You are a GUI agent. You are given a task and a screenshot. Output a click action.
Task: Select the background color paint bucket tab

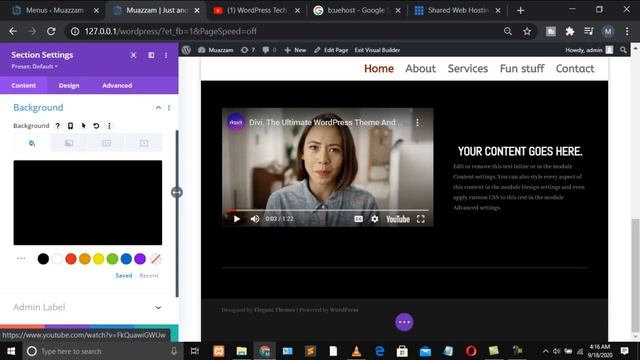tap(32, 143)
